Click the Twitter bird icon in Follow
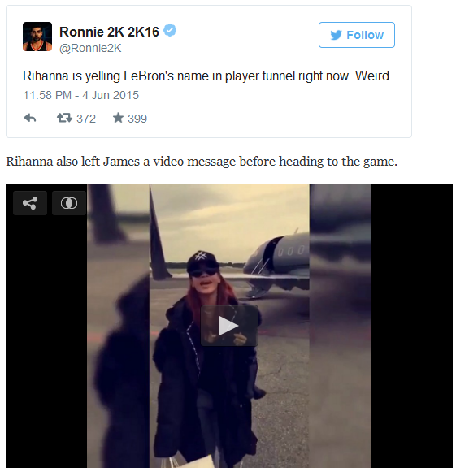Screen dimensions: 456x476 coord(336,35)
